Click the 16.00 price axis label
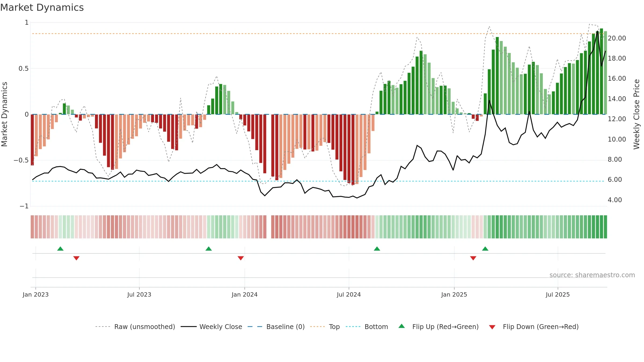Viewport: 644px width, 362px height. [x=617, y=79]
